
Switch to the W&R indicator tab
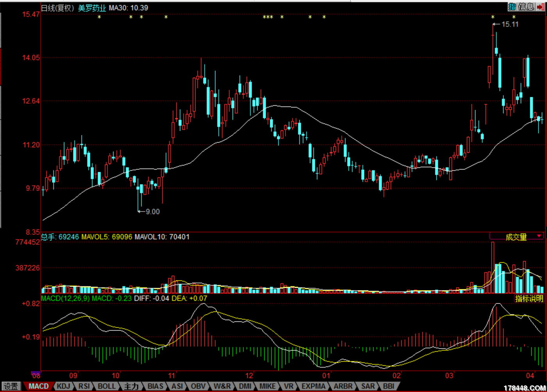222,386
